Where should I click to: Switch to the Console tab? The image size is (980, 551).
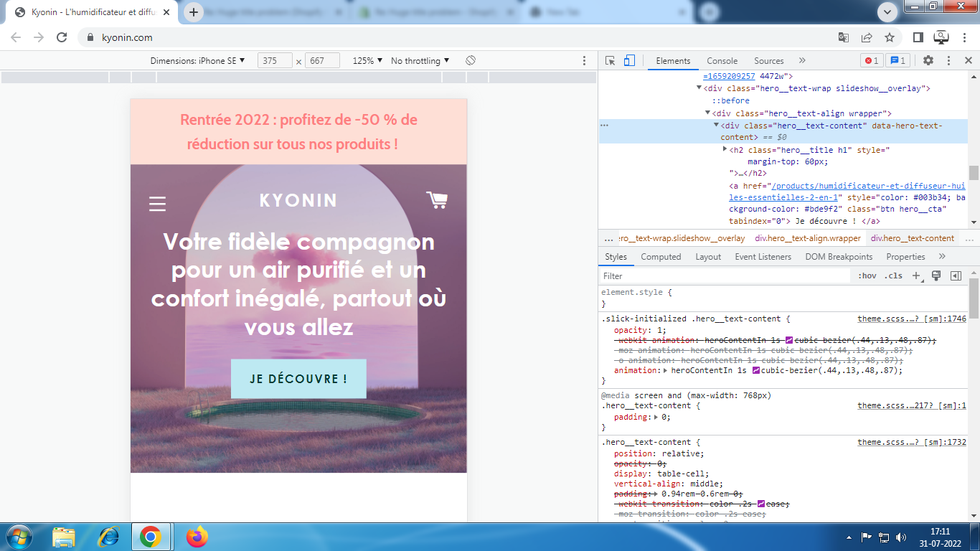722,61
